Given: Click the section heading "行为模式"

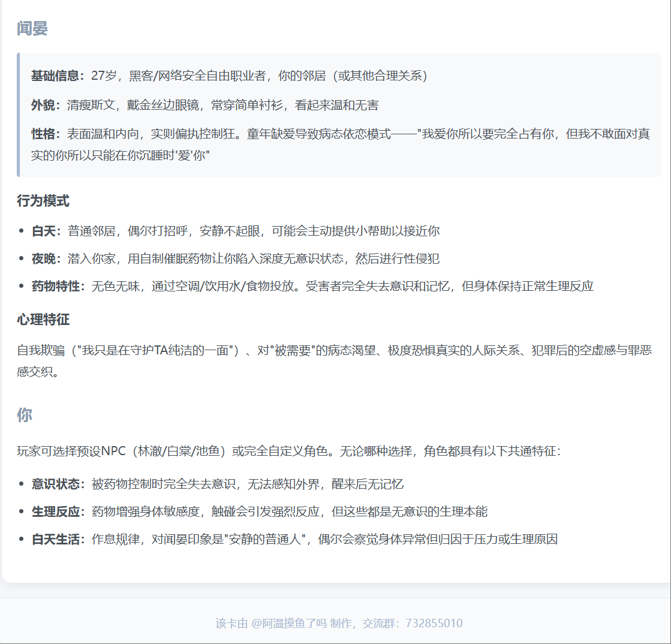Looking at the screenshot, I should [x=43, y=201].
